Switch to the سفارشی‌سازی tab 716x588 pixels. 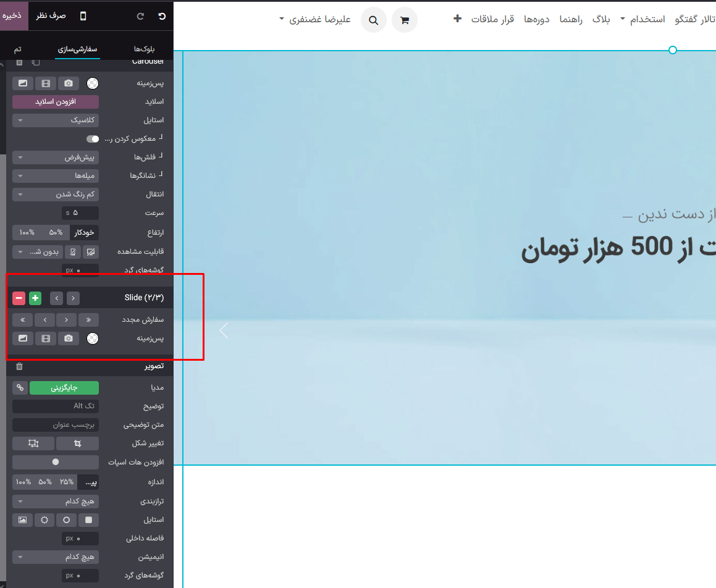tap(77, 49)
